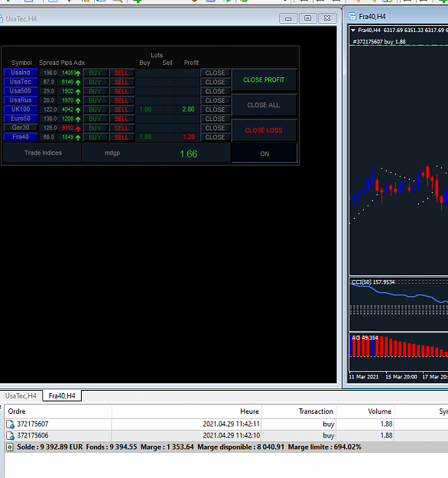Click CLOSE on the Usa500 row
This screenshot has height=478, width=448.
(215, 91)
